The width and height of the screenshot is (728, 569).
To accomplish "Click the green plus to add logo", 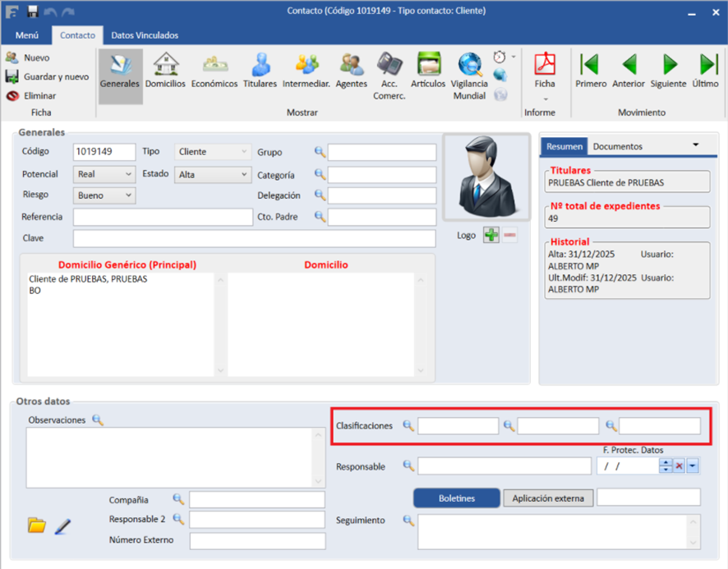I will tap(491, 236).
